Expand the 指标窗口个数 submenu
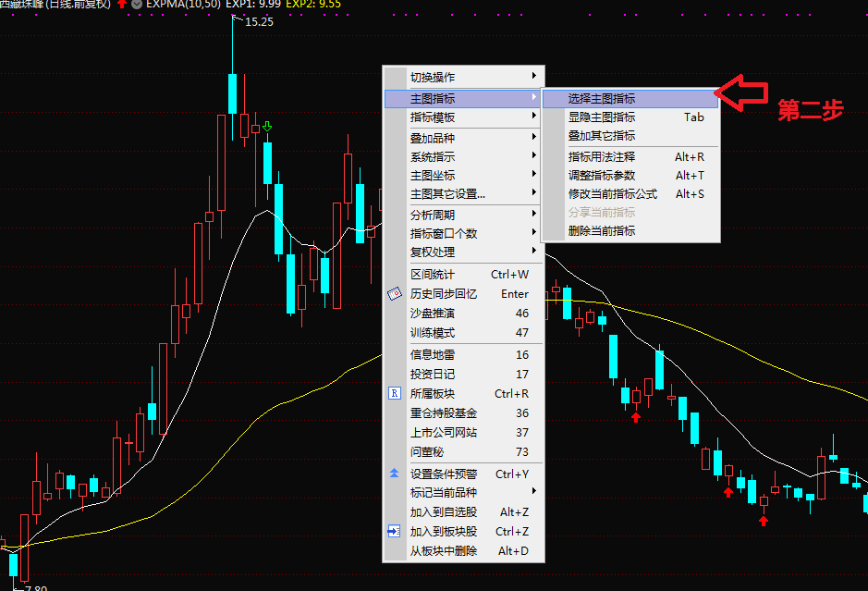 coord(464,233)
